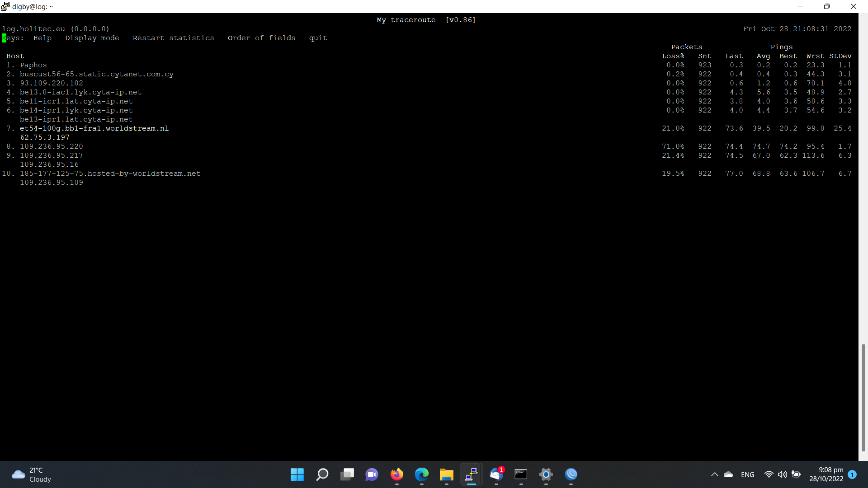Open Microsoft Edge from the taskbar

coord(421,474)
